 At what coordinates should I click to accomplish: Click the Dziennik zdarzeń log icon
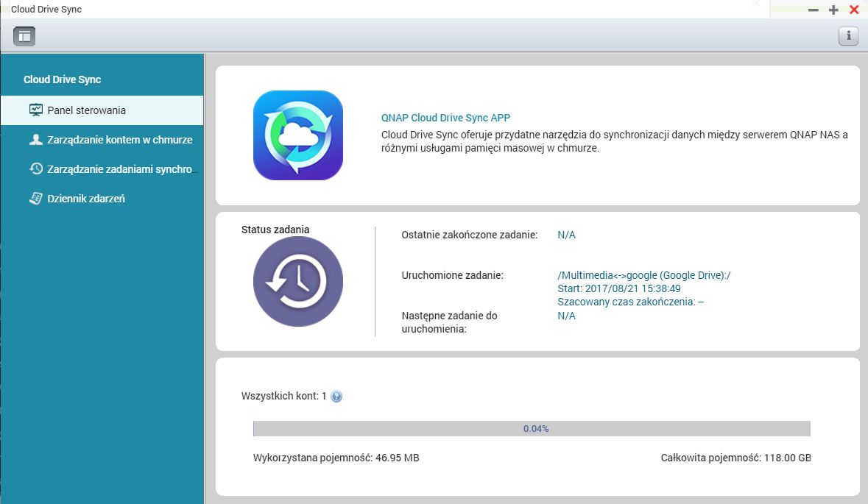(x=36, y=198)
